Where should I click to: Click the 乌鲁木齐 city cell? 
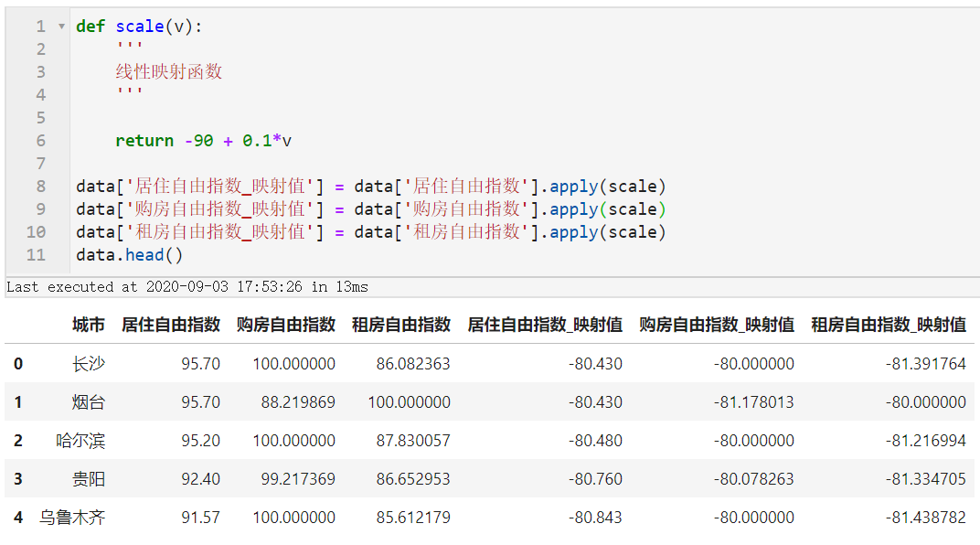tap(72, 518)
